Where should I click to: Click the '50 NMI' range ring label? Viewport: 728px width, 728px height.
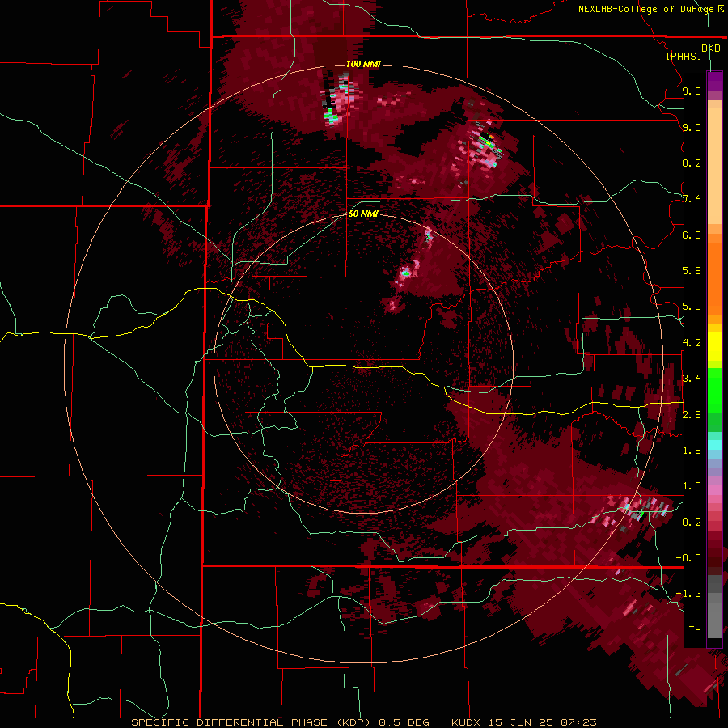[363, 214]
